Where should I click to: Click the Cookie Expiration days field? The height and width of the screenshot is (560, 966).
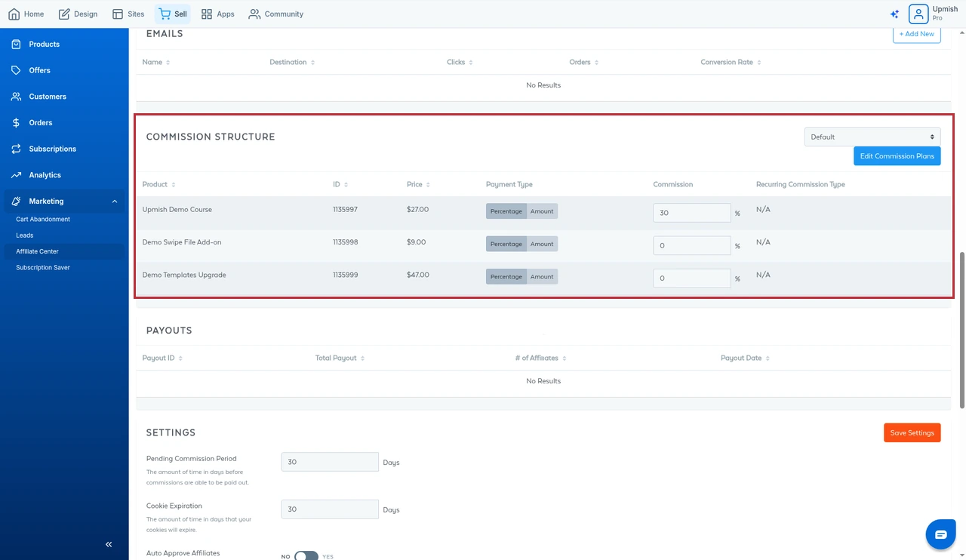(330, 509)
